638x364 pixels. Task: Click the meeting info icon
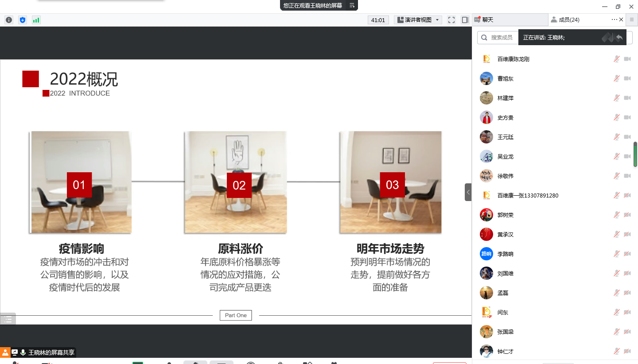9,20
